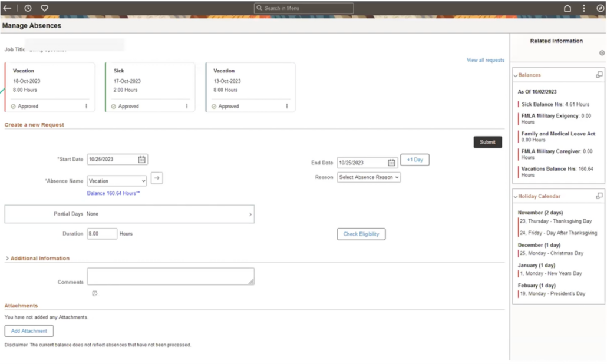
Task: Click inside the Duration hours field
Action: [101, 233]
